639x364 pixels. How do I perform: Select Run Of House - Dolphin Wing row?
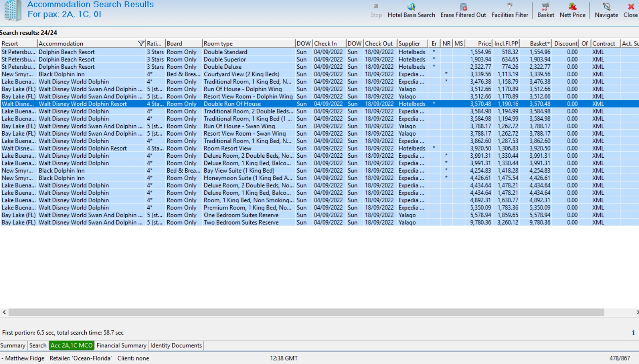pos(319,89)
